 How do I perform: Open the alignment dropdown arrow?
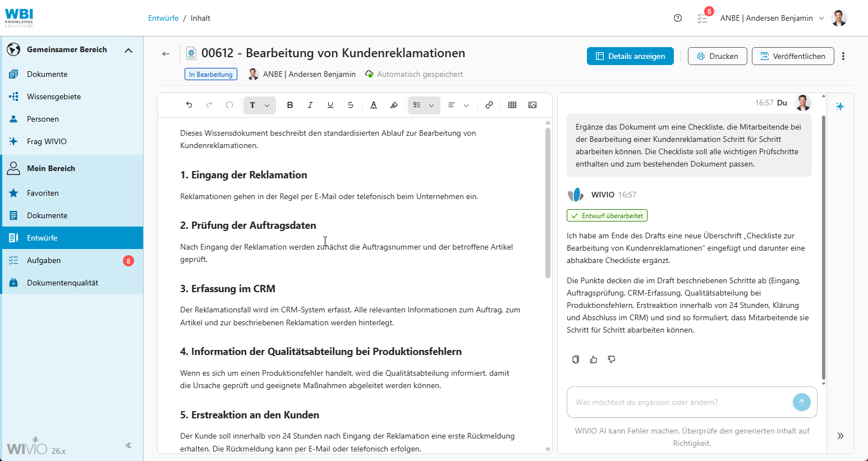point(466,105)
